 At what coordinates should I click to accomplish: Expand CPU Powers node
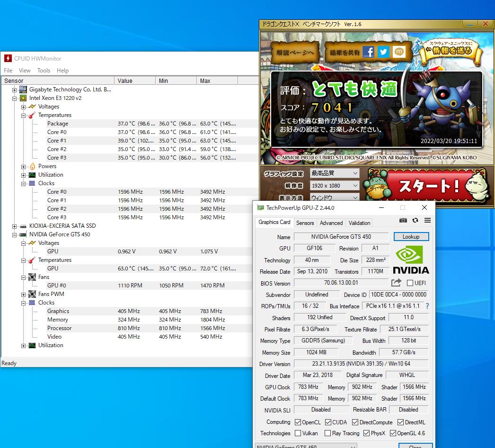(x=23, y=167)
